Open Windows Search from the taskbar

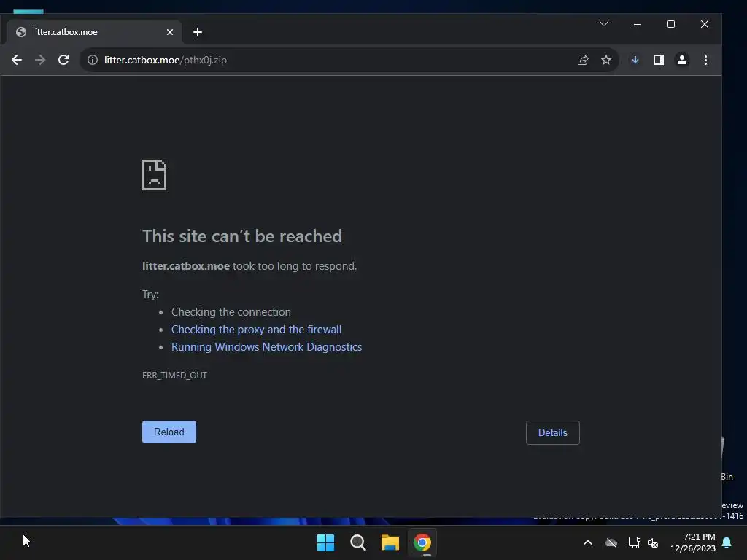(x=357, y=542)
